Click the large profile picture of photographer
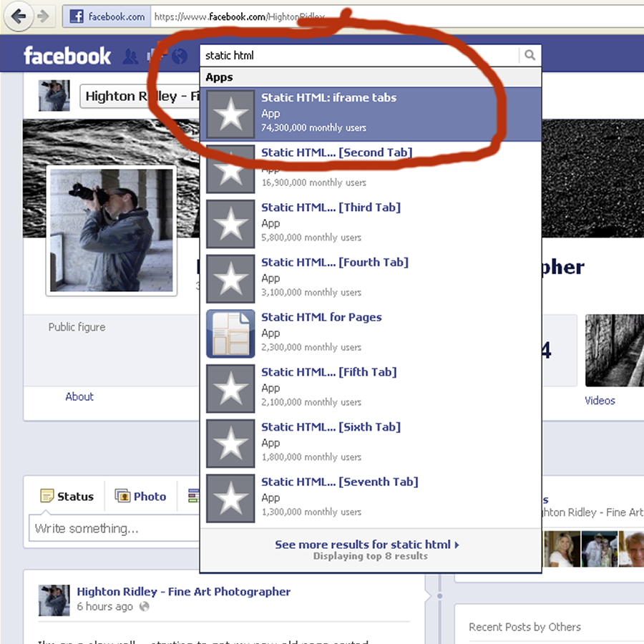 coord(112,230)
